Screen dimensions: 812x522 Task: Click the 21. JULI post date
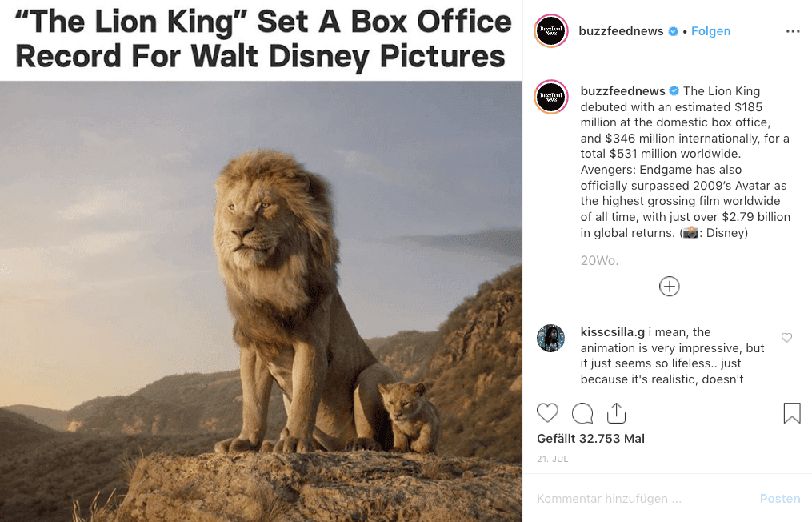click(554, 460)
